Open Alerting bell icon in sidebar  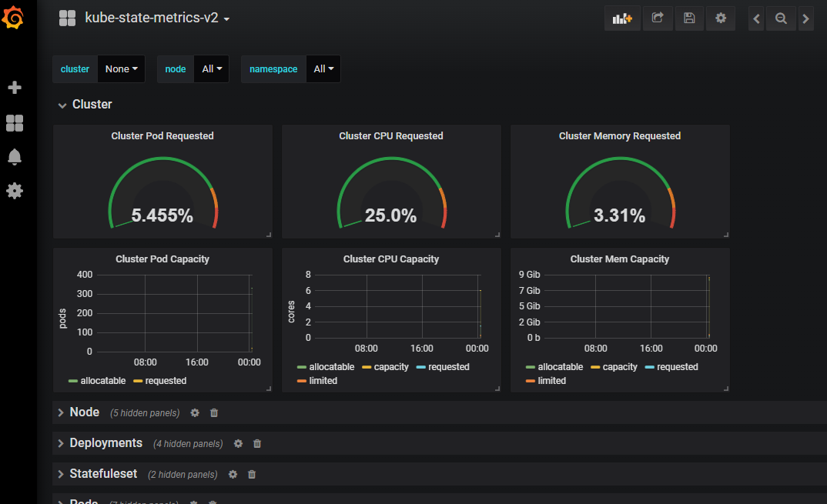point(14,157)
